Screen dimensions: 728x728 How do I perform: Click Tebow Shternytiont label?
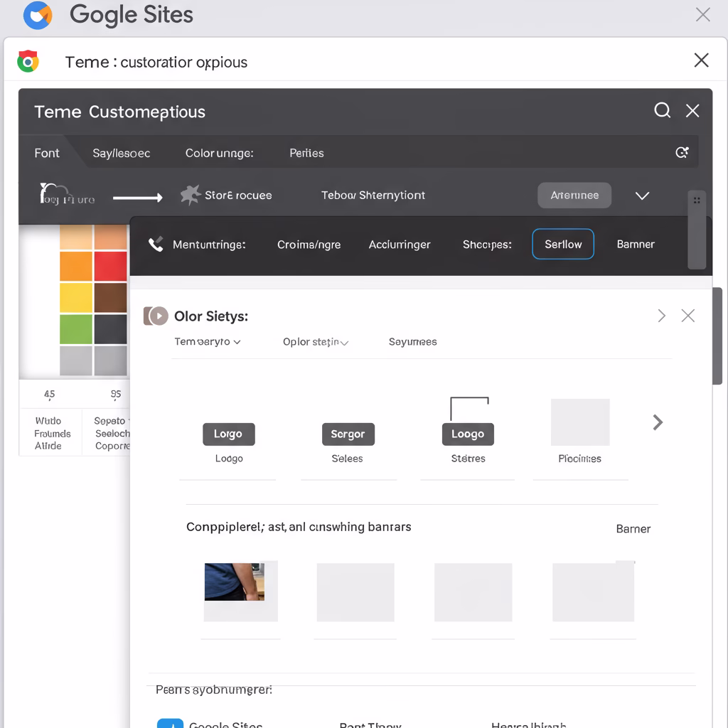(x=373, y=195)
